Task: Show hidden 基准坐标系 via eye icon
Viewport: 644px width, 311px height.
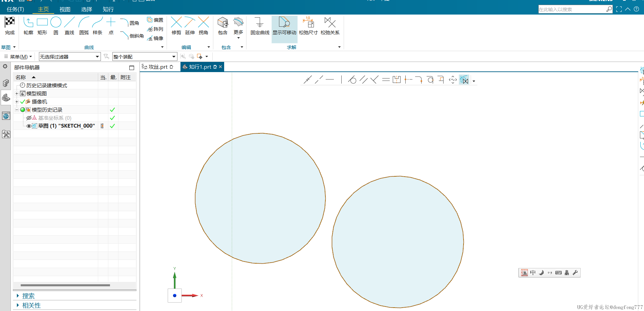Action: coord(29,118)
